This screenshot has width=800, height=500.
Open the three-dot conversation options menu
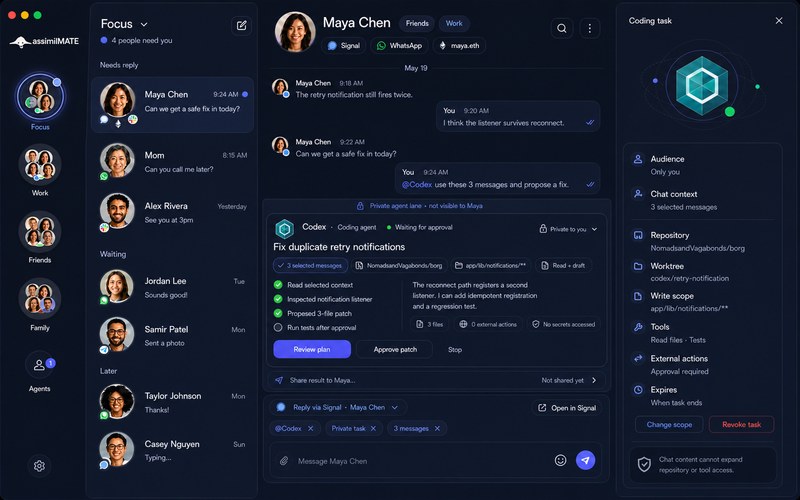(x=589, y=29)
